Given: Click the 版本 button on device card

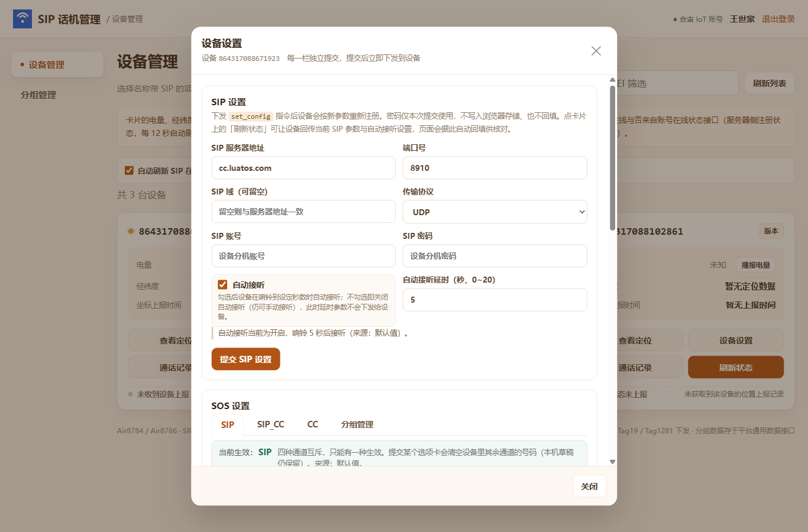Looking at the screenshot, I should tap(771, 231).
